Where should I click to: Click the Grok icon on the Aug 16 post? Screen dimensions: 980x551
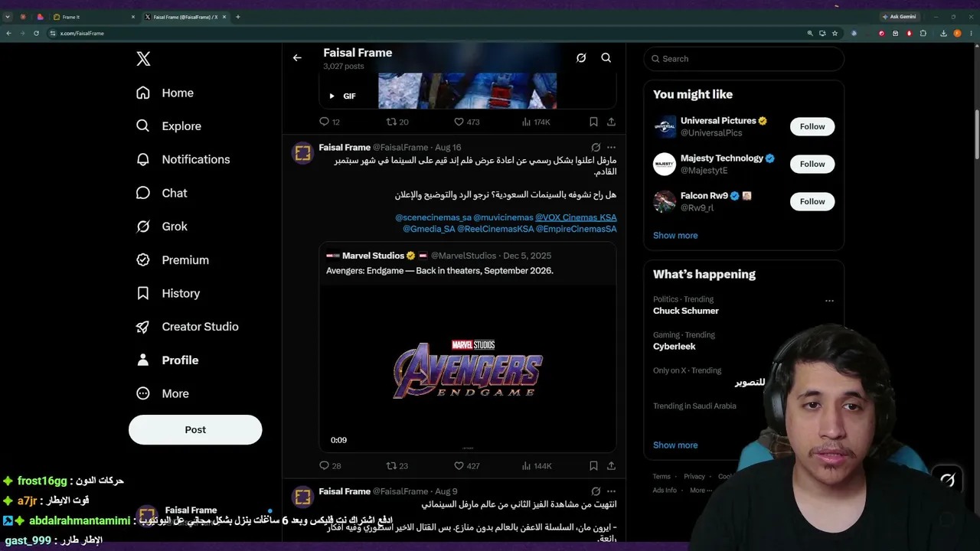596,147
